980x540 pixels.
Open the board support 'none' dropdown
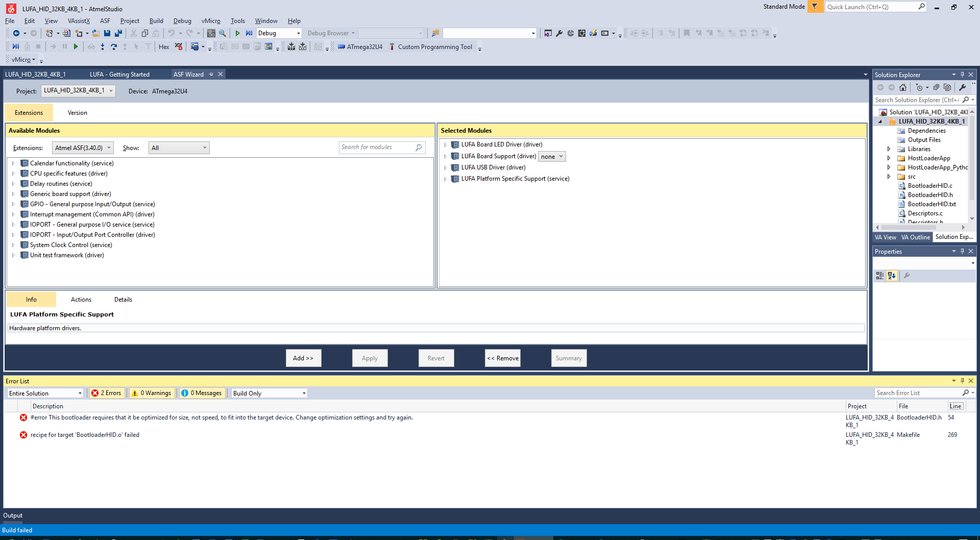[x=552, y=157]
